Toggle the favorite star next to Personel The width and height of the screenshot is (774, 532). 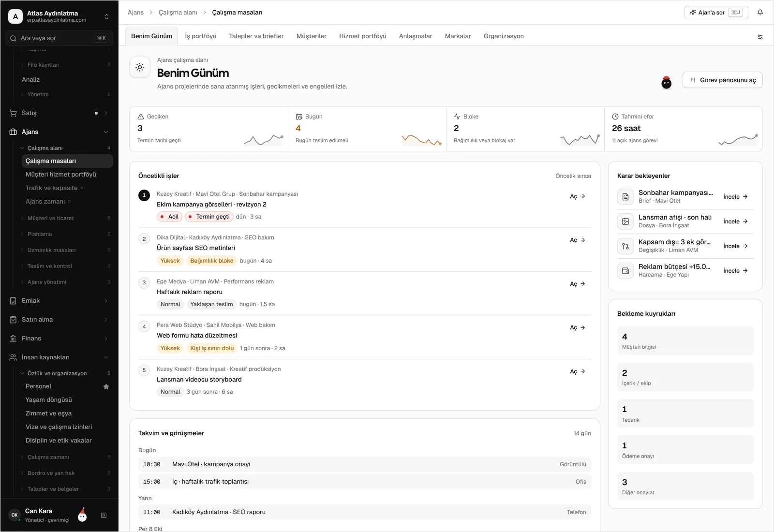coord(106,386)
